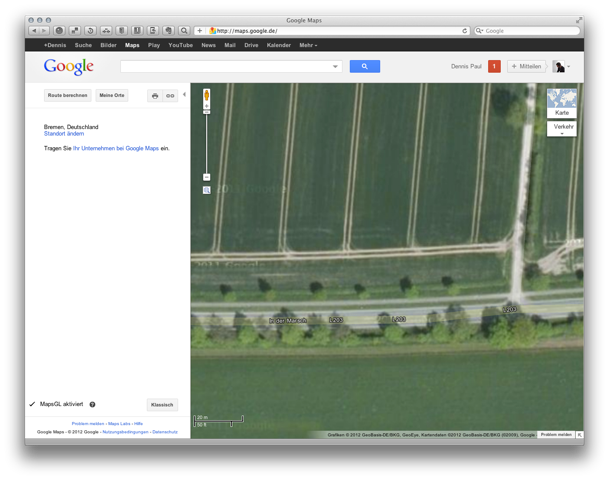Open the red notifications counter

click(x=494, y=66)
